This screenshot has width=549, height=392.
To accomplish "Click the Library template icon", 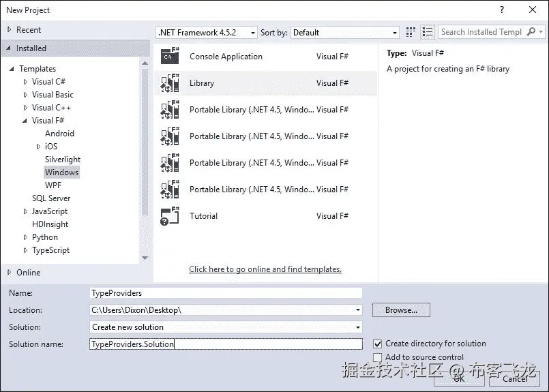I will (x=170, y=83).
